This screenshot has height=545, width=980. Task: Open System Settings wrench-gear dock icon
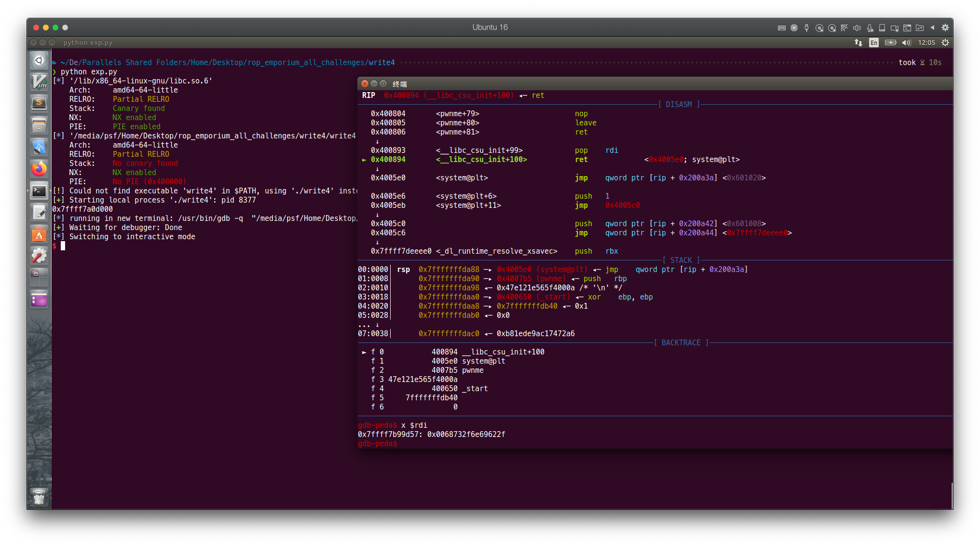point(39,256)
